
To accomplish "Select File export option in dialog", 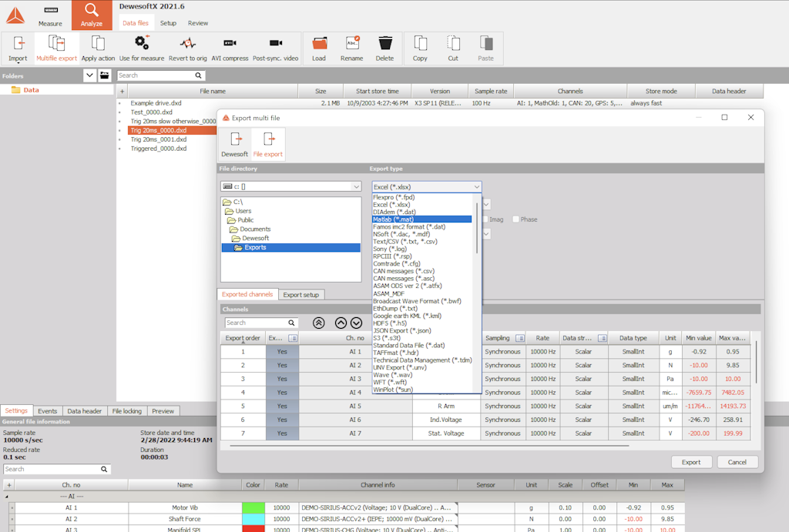I will click(x=267, y=144).
